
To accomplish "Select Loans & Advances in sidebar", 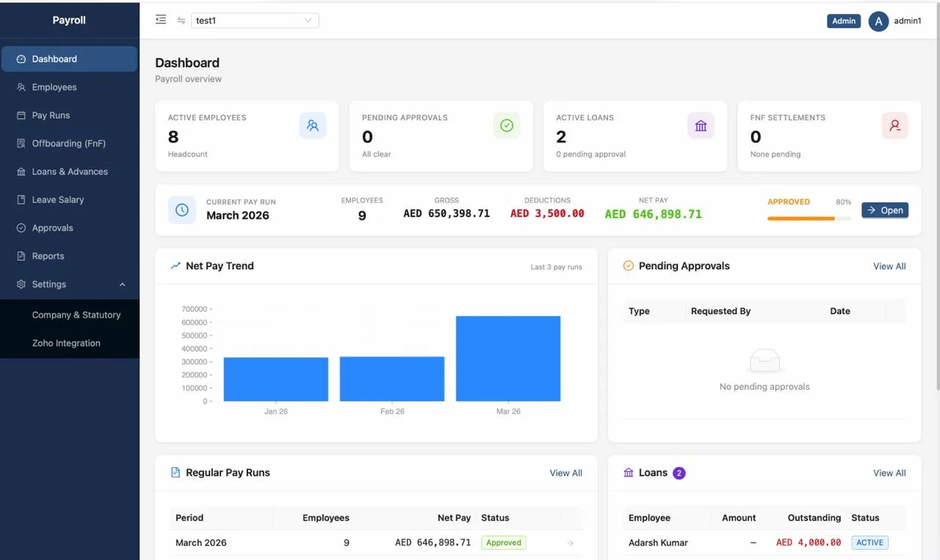I will point(69,172).
